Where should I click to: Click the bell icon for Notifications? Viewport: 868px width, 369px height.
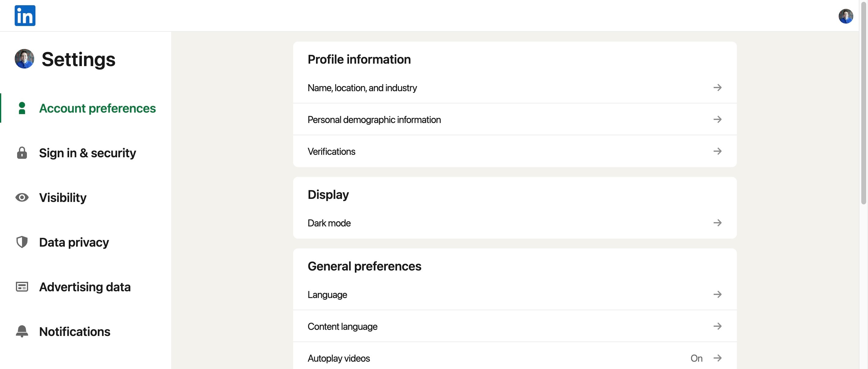(x=22, y=331)
